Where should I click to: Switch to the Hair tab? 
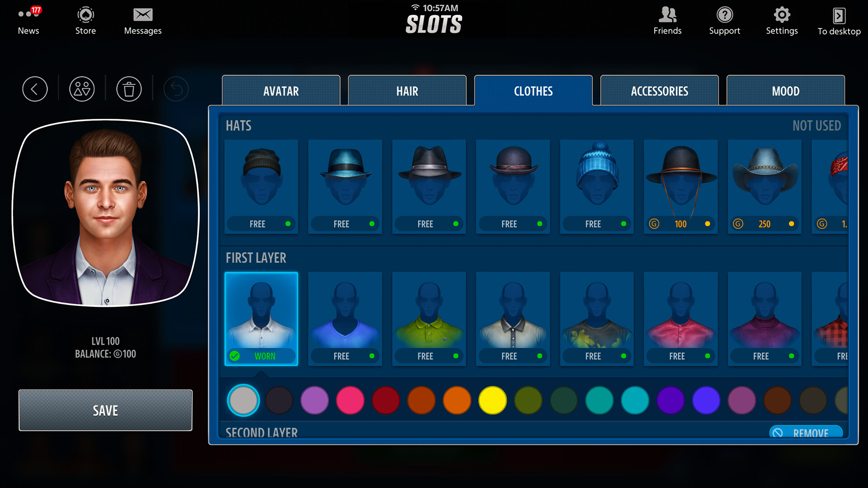point(406,91)
